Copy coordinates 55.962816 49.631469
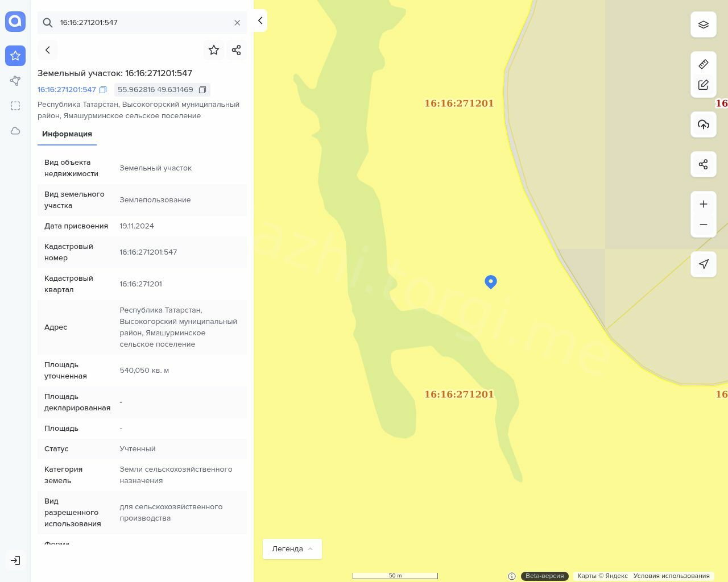 [202, 90]
